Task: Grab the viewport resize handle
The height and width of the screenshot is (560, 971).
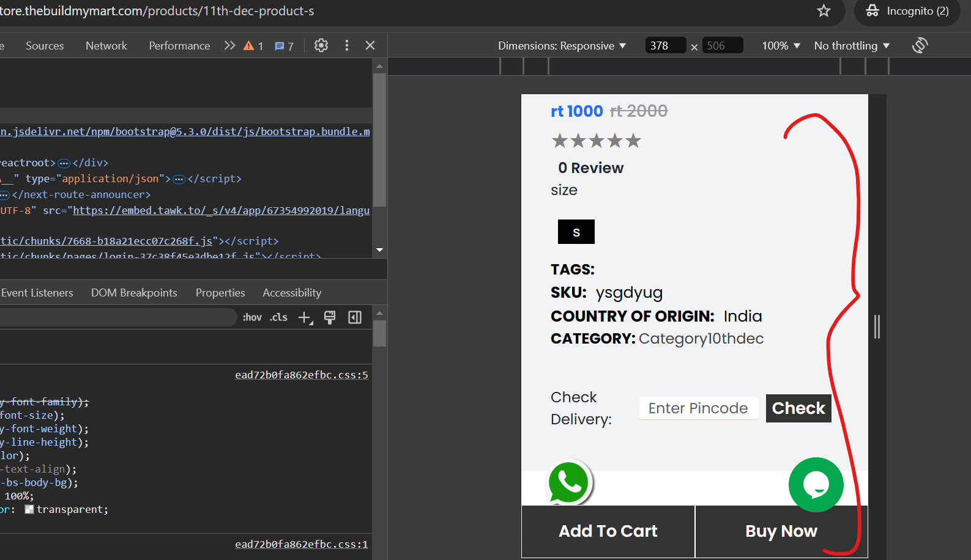Action: [877, 326]
